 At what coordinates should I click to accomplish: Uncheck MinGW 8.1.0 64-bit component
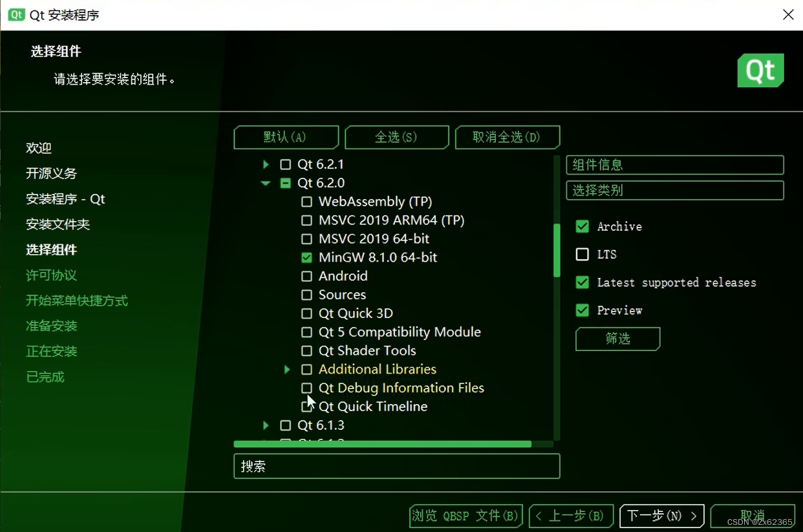click(306, 257)
